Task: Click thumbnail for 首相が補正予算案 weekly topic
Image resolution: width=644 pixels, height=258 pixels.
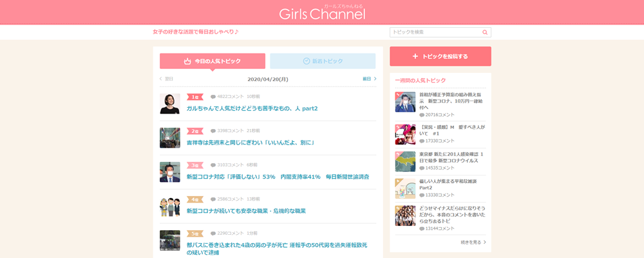Action: click(x=405, y=102)
